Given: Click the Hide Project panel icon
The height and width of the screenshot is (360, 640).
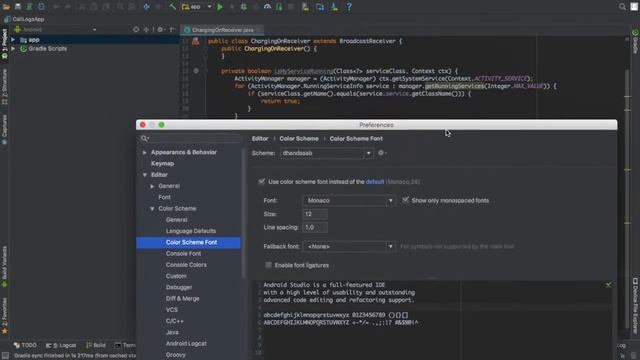Looking at the screenshot, I should point(173,30).
